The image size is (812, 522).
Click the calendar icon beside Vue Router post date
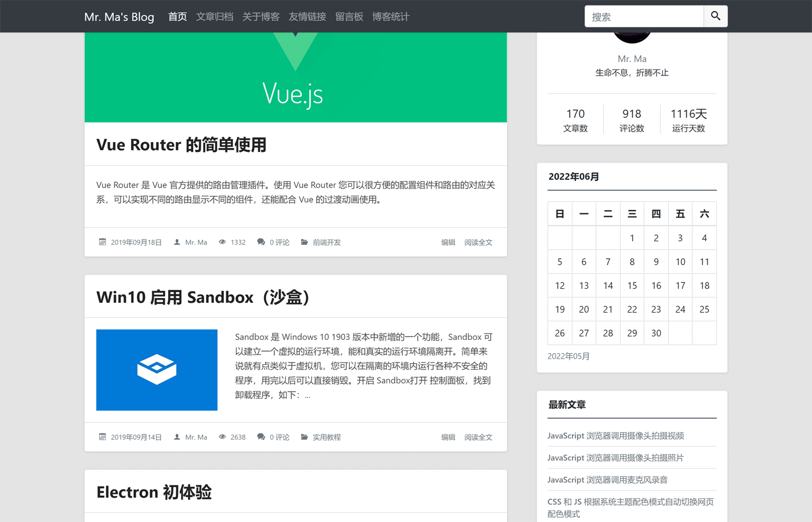coord(103,242)
